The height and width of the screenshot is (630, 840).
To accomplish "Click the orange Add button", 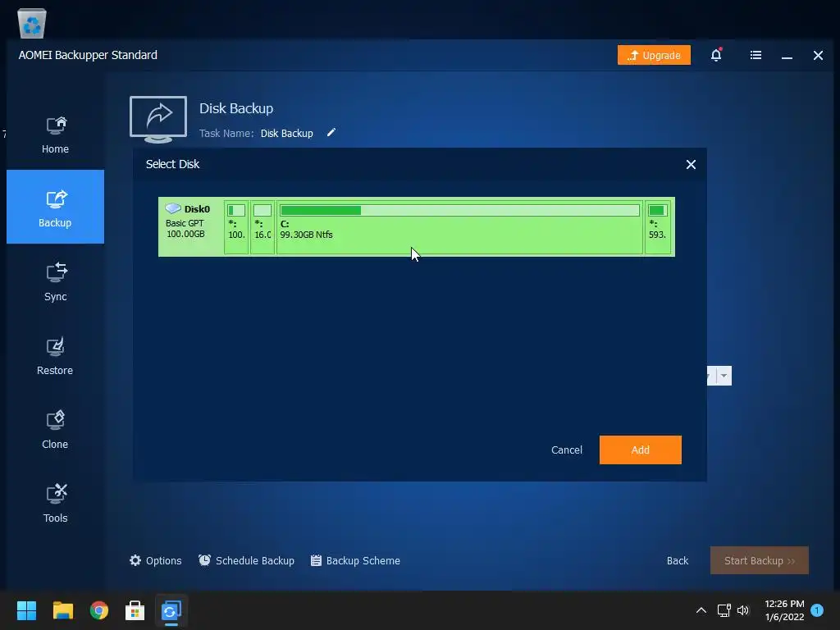I will click(x=640, y=450).
